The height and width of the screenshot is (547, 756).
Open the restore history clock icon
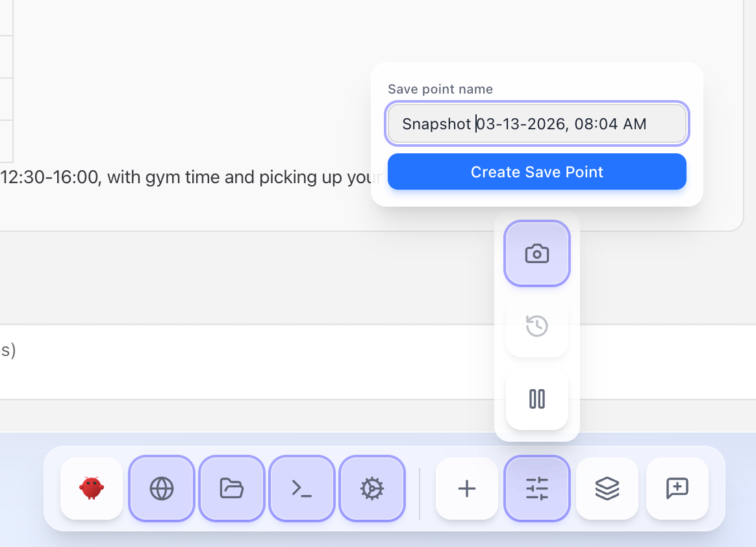(536, 327)
